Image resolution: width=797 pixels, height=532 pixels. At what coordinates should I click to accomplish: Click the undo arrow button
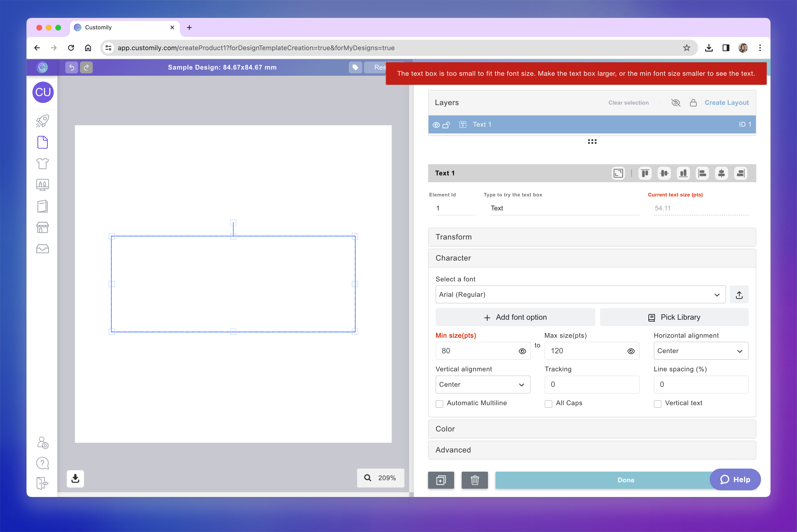[72, 67]
